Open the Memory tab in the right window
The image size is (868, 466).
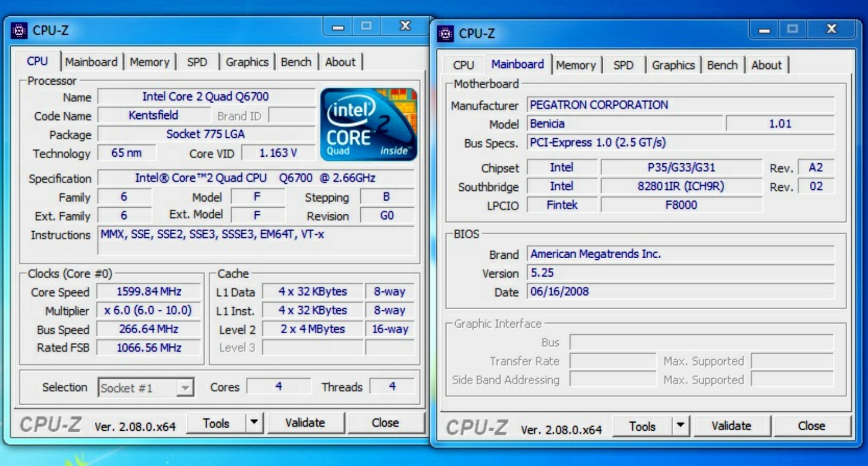tap(576, 65)
